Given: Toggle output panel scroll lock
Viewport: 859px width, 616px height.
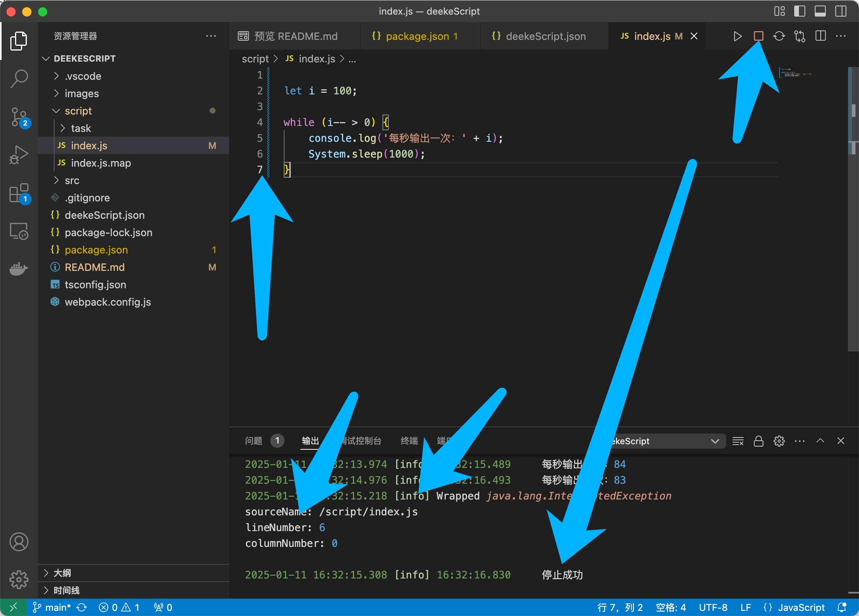Looking at the screenshot, I should (x=758, y=441).
